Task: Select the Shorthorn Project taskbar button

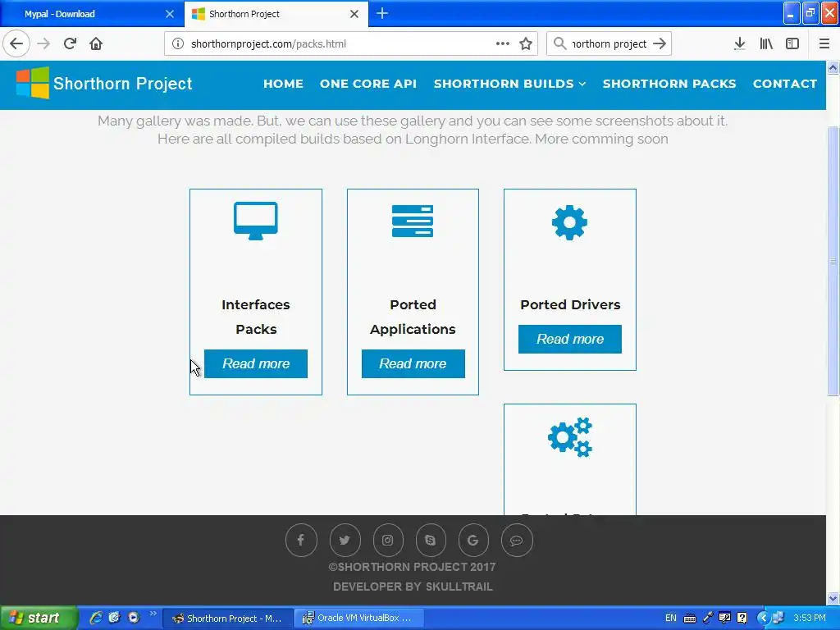Action: (x=228, y=618)
